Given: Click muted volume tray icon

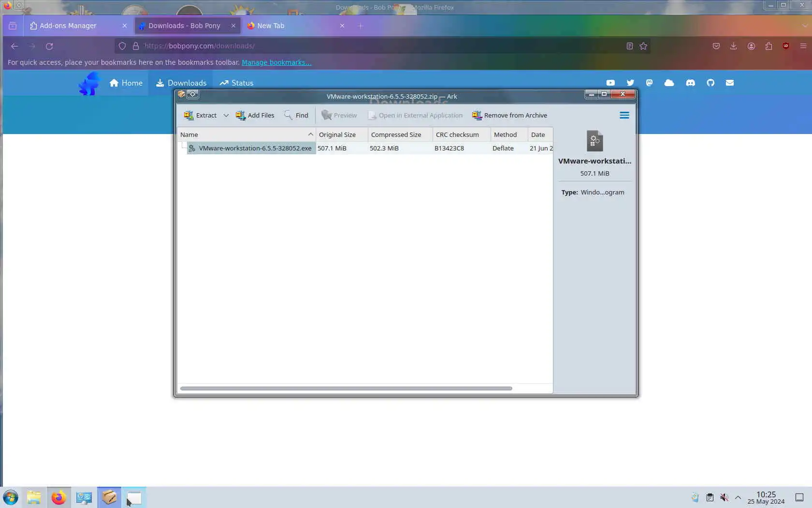Looking at the screenshot, I should [724, 497].
